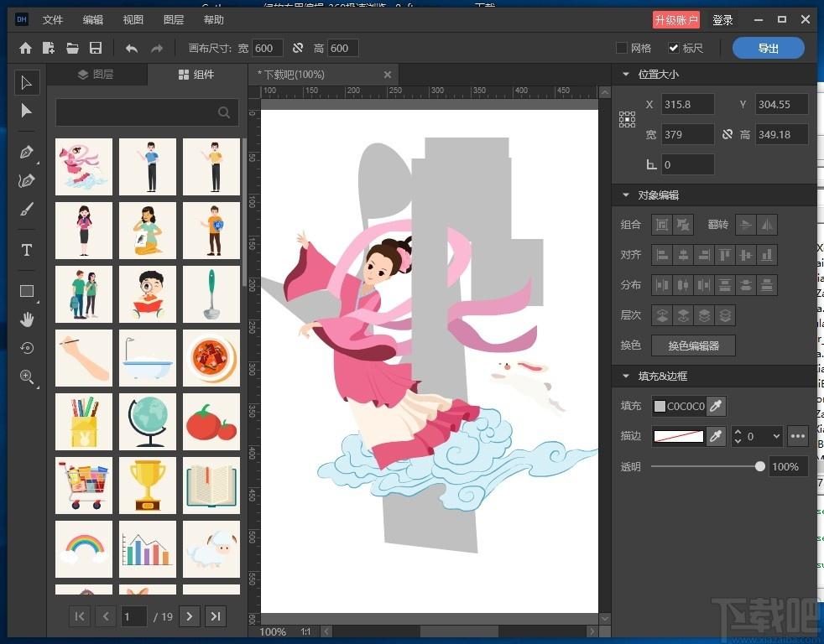824x644 pixels.
Task: Click the blue 导出 export button
Action: pos(768,49)
